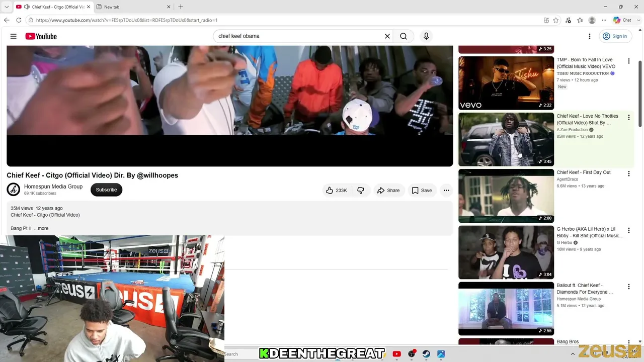
Task: Open options menu for Love No Thotties video
Action: 628,117
